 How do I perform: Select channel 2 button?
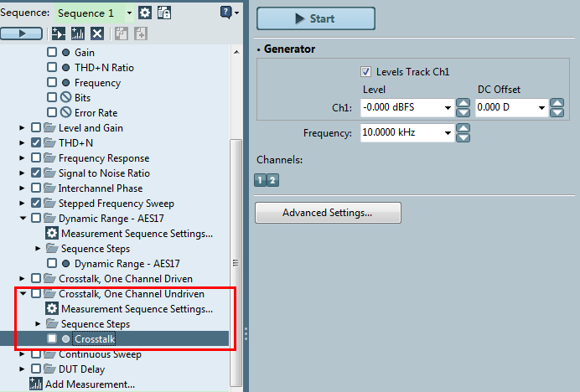(272, 180)
